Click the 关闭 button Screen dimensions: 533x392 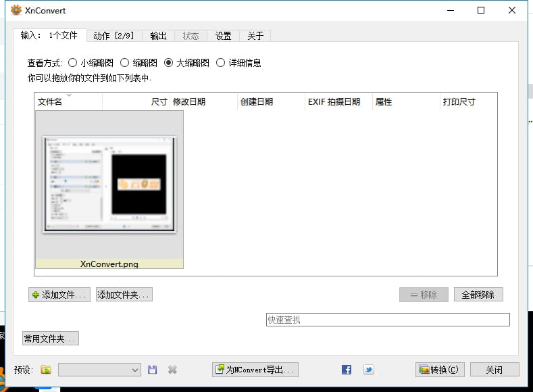point(494,370)
